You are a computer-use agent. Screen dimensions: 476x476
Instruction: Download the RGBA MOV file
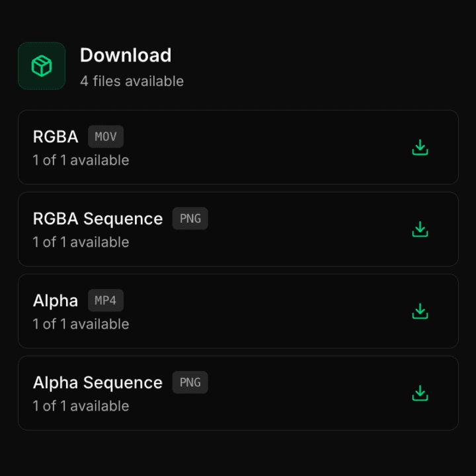pyautogui.click(x=420, y=147)
